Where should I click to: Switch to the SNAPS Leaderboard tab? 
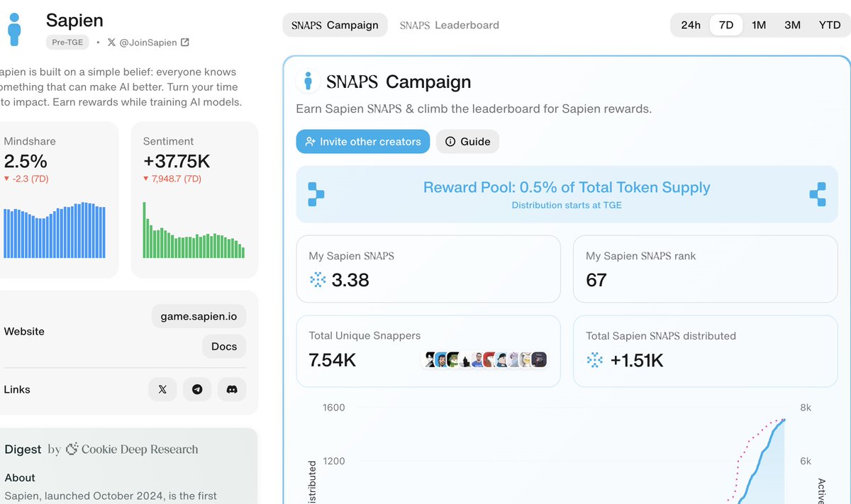click(450, 25)
